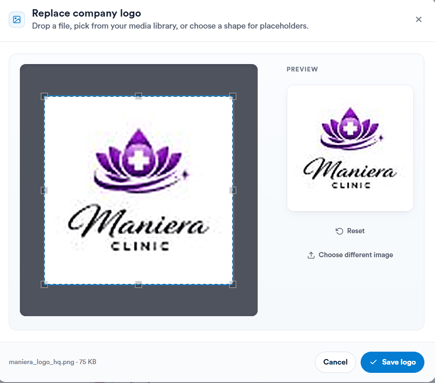Select the bottom-right crop handle
The width and height of the screenshot is (435, 383).
click(x=233, y=284)
